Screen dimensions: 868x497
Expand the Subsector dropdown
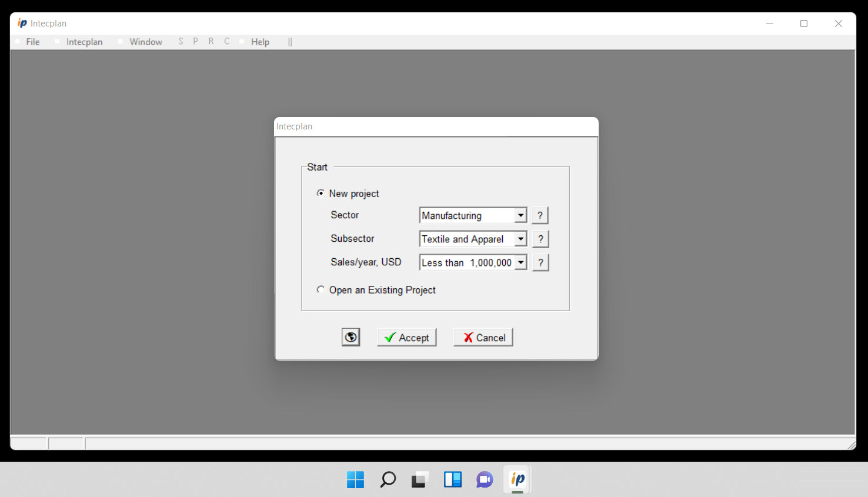(521, 239)
